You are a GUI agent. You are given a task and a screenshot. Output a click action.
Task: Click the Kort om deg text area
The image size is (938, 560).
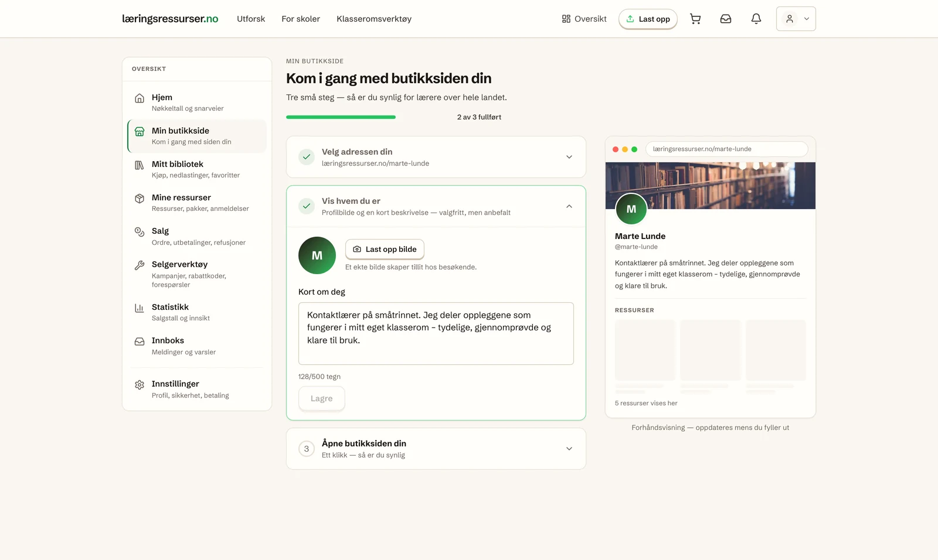click(x=436, y=333)
